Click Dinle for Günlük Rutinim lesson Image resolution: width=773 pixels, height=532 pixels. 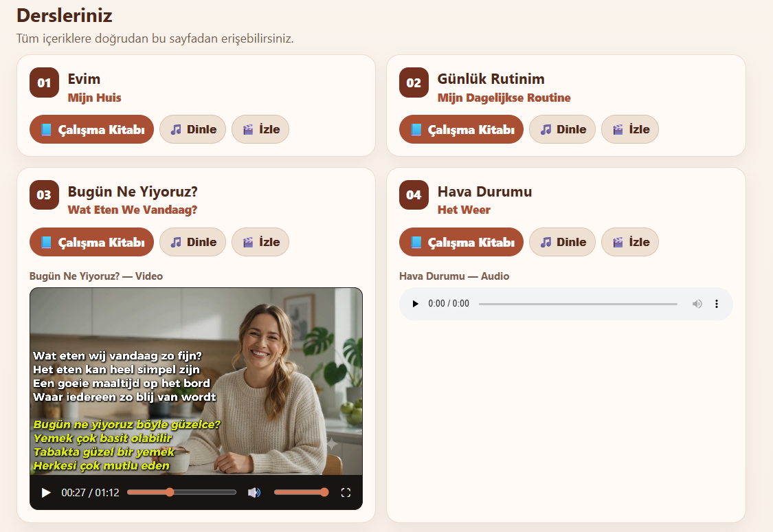[563, 129]
